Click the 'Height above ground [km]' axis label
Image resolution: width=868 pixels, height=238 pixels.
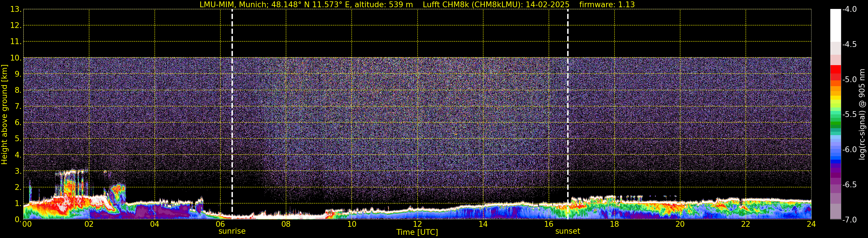point(4,115)
